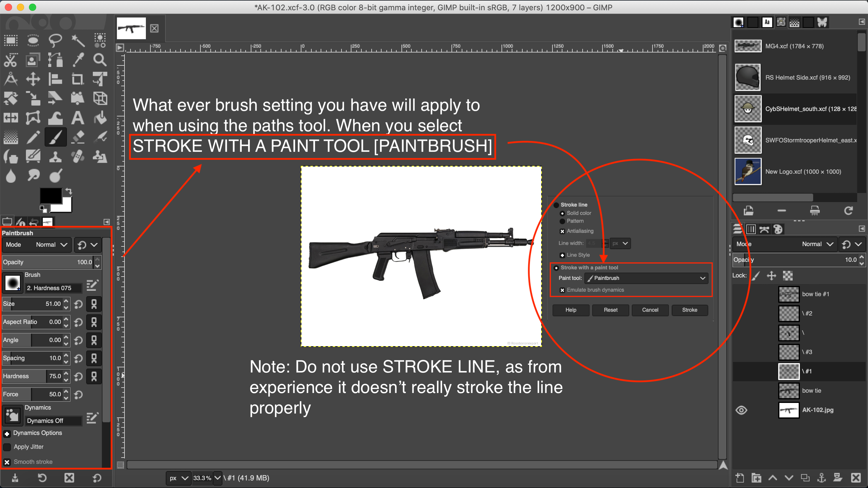Image resolution: width=868 pixels, height=488 pixels.
Task: Select the Free Select lasso tool
Action: coord(55,40)
